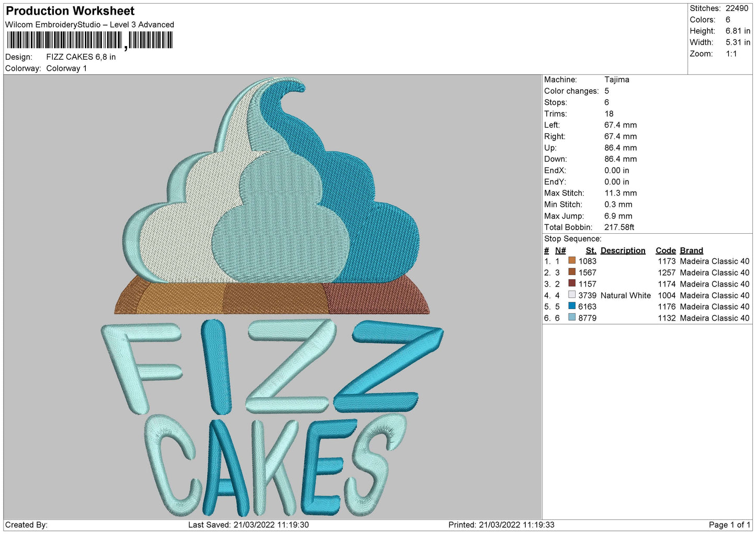Click the 'St.' column header
This screenshot has width=756, height=534.
(x=591, y=251)
